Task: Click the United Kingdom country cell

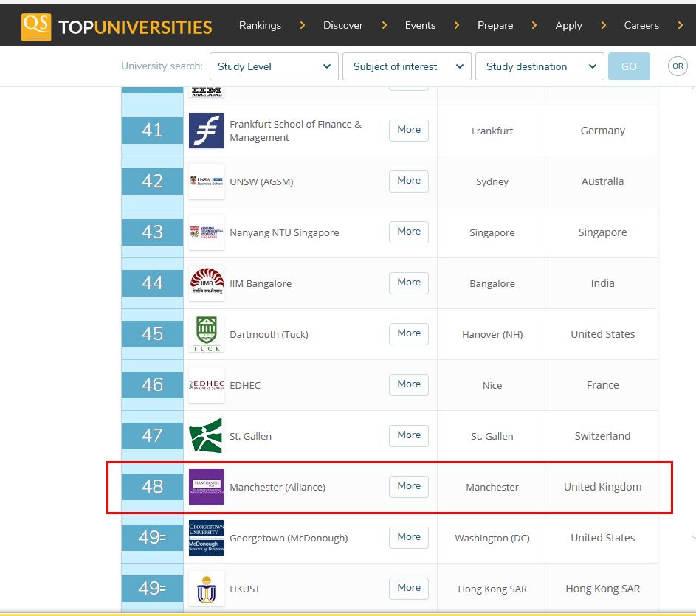Action: pyautogui.click(x=603, y=487)
